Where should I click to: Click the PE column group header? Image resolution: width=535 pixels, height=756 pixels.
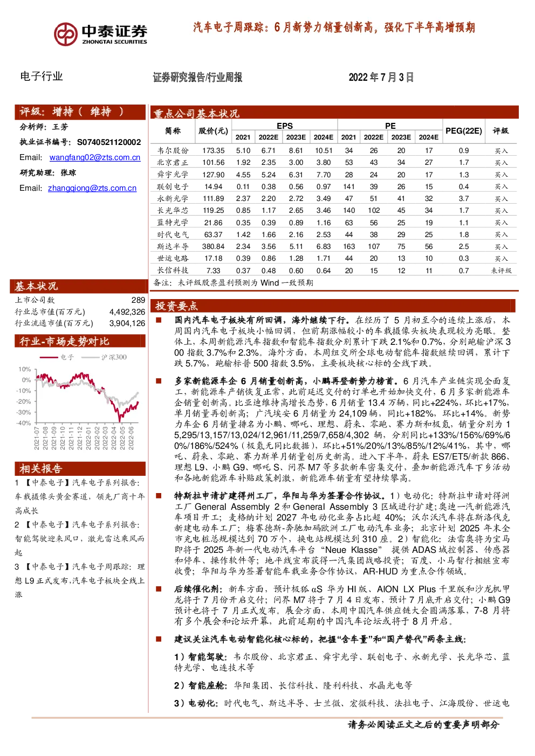[390, 126]
